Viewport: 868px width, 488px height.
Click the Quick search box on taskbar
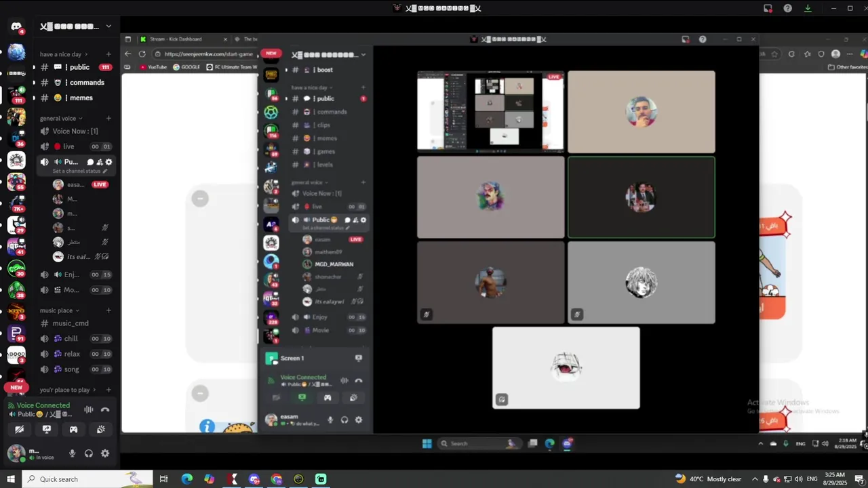click(x=87, y=479)
